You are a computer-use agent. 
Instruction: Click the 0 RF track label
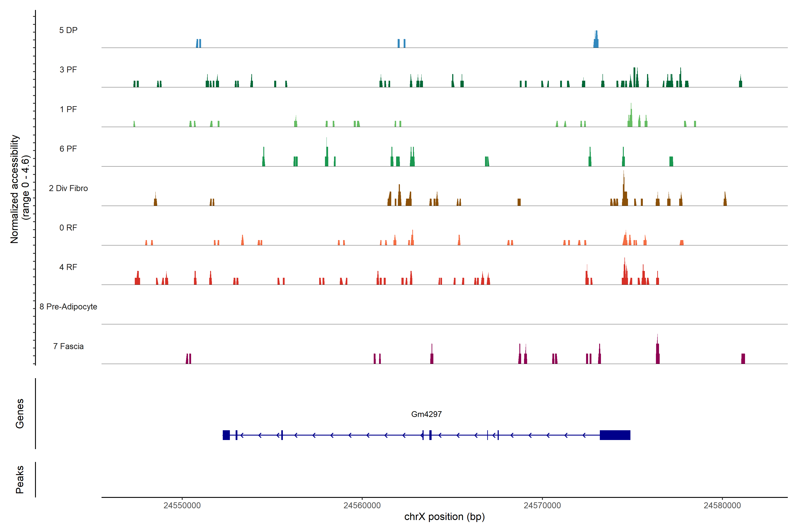(68, 228)
